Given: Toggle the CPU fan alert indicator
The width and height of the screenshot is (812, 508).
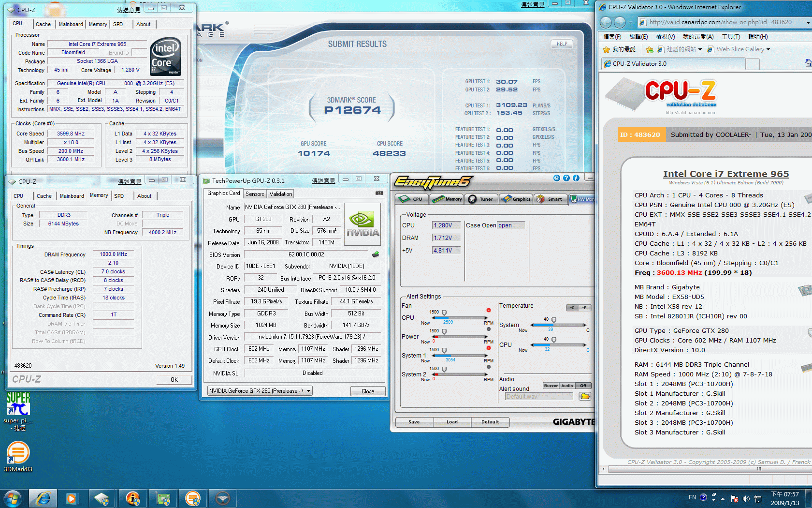Looking at the screenshot, I should pyautogui.click(x=488, y=310).
